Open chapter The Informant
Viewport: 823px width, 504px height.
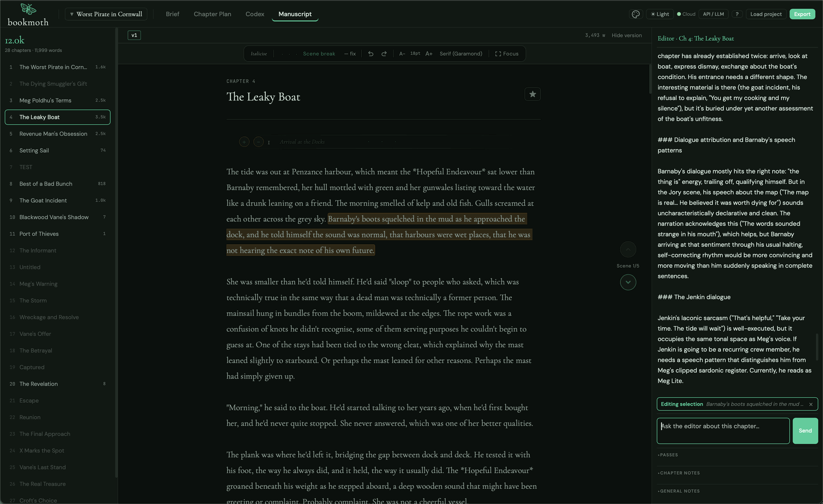pos(58,251)
